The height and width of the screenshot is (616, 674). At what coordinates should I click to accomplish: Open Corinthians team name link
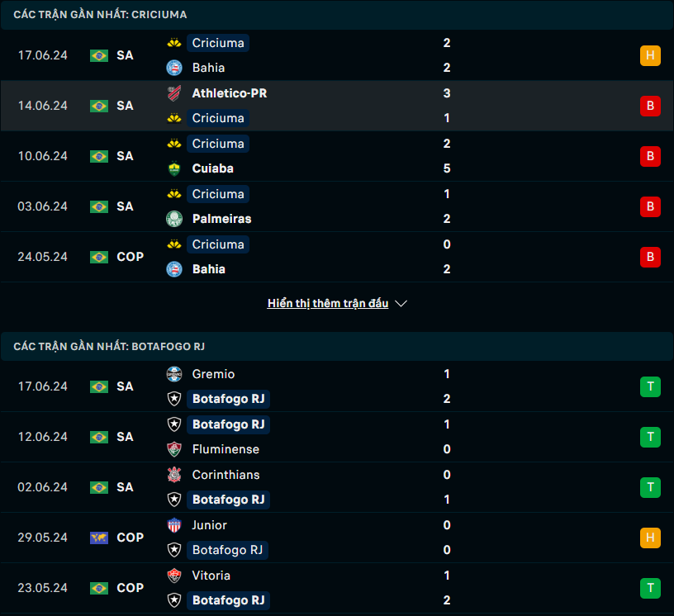pos(225,475)
